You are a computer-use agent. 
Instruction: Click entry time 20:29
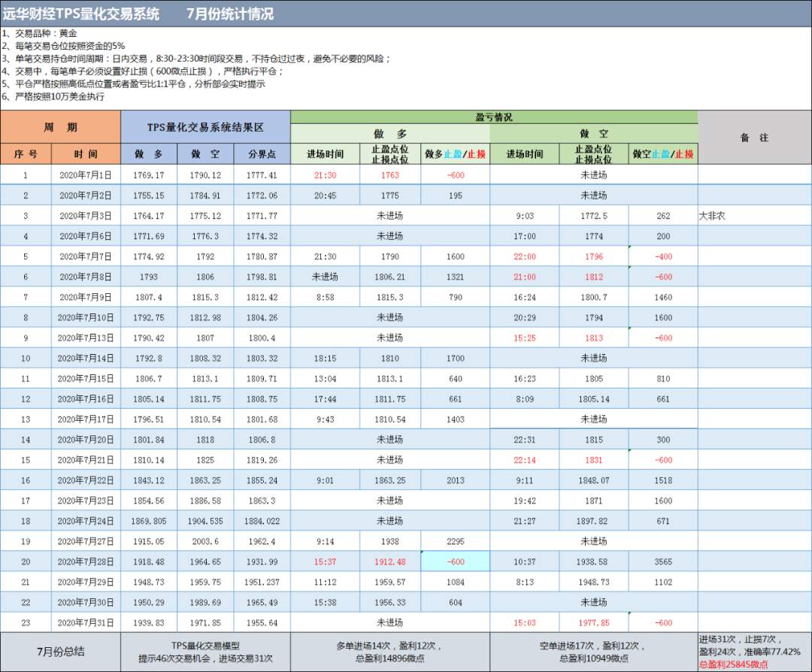point(525,318)
